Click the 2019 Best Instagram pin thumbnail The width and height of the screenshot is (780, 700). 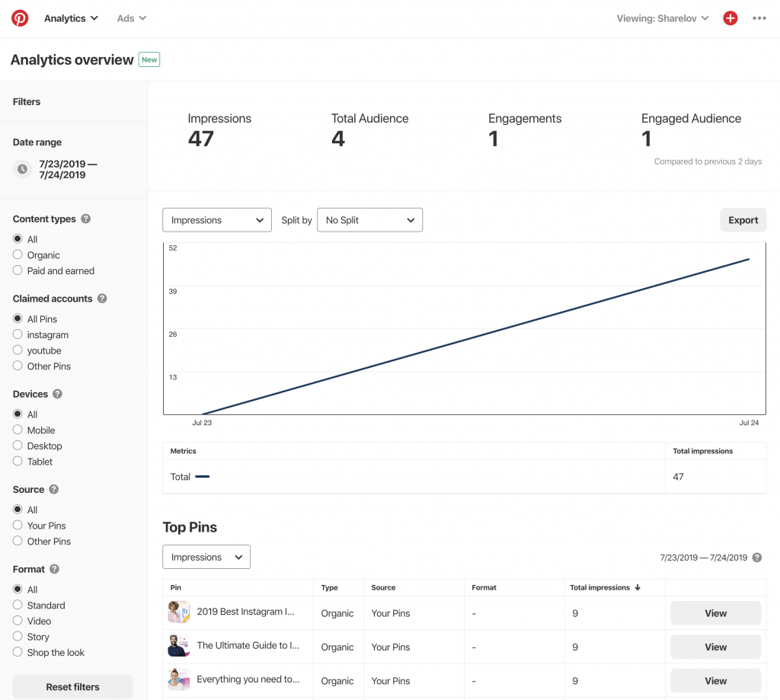[178, 612]
